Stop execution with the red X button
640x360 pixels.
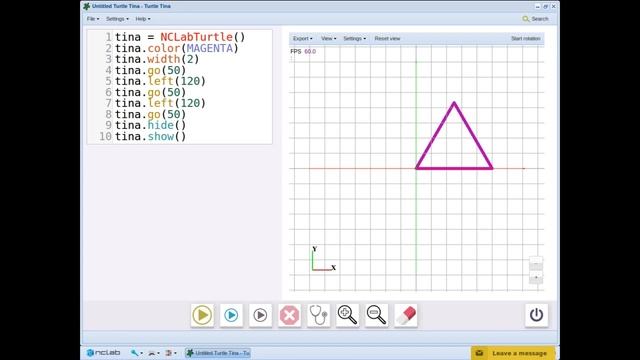289,315
